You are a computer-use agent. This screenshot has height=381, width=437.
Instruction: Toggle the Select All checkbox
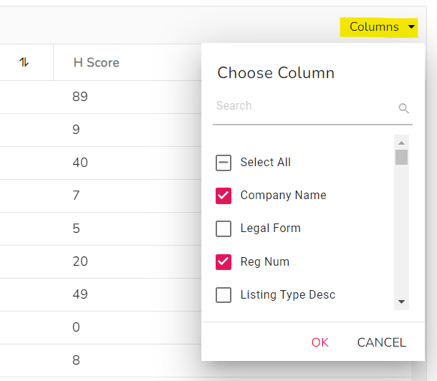[223, 163]
